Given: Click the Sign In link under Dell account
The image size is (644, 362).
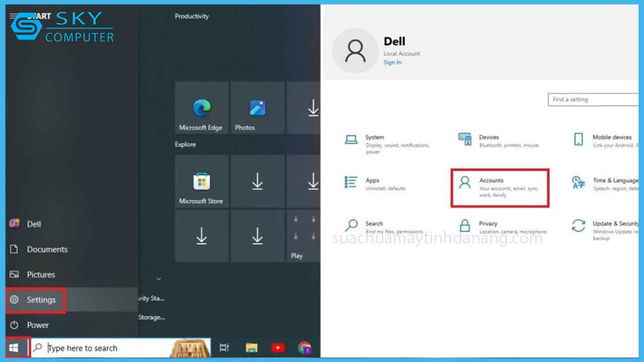Looking at the screenshot, I should tap(392, 62).
